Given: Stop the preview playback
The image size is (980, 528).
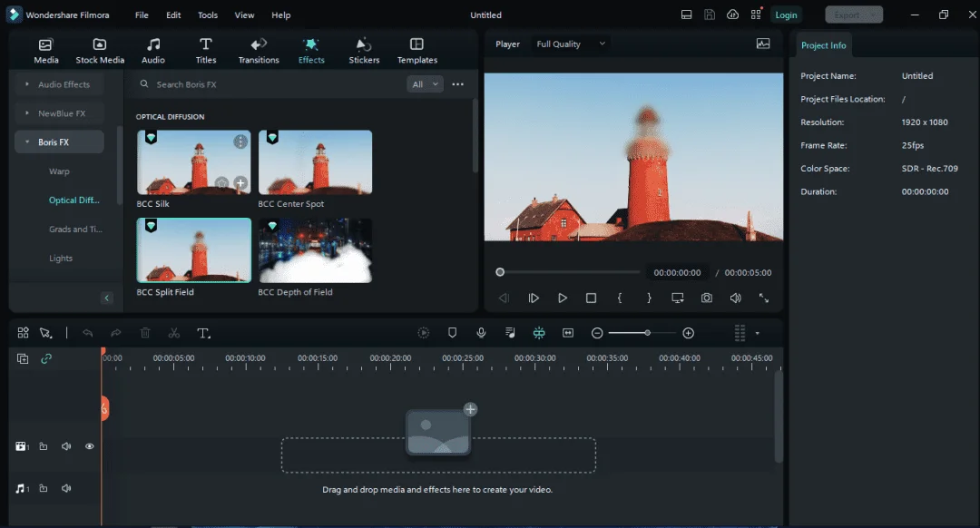Looking at the screenshot, I should click(591, 298).
